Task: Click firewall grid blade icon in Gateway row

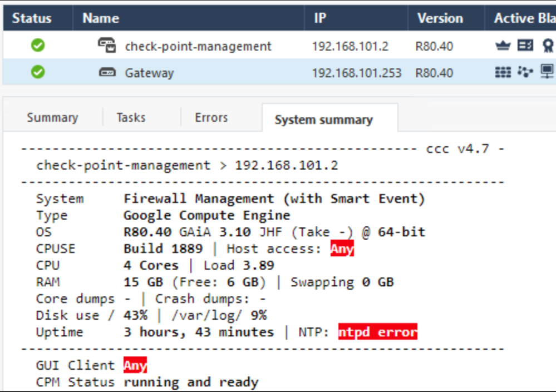Action: point(503,72)
